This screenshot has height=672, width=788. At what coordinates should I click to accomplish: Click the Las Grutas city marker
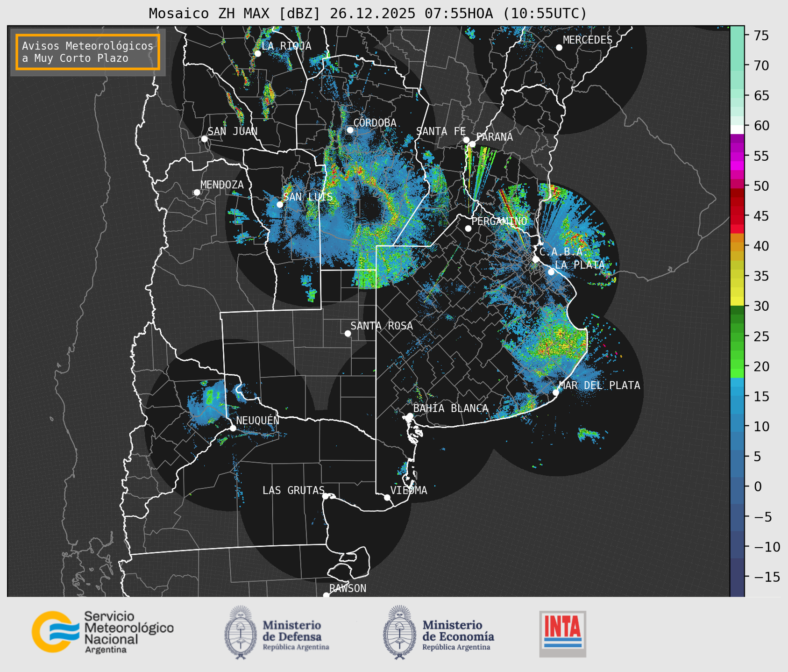pyautogui.click(x=326, y=496)
